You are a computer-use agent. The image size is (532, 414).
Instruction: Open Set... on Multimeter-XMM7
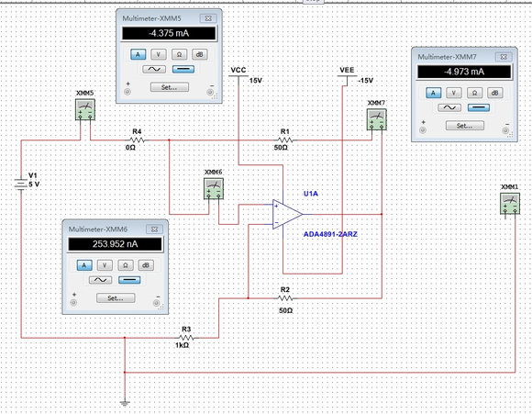(x=464, y=126)
